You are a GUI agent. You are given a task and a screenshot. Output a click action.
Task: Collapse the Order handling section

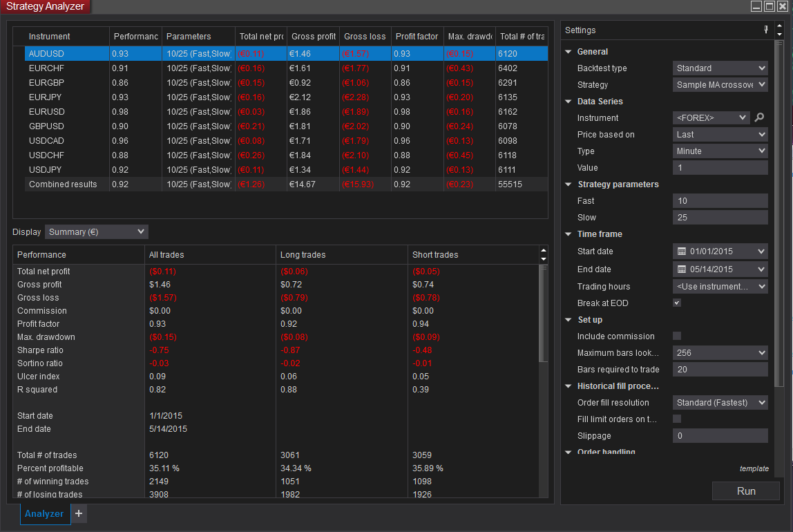[x=569, y=452]
